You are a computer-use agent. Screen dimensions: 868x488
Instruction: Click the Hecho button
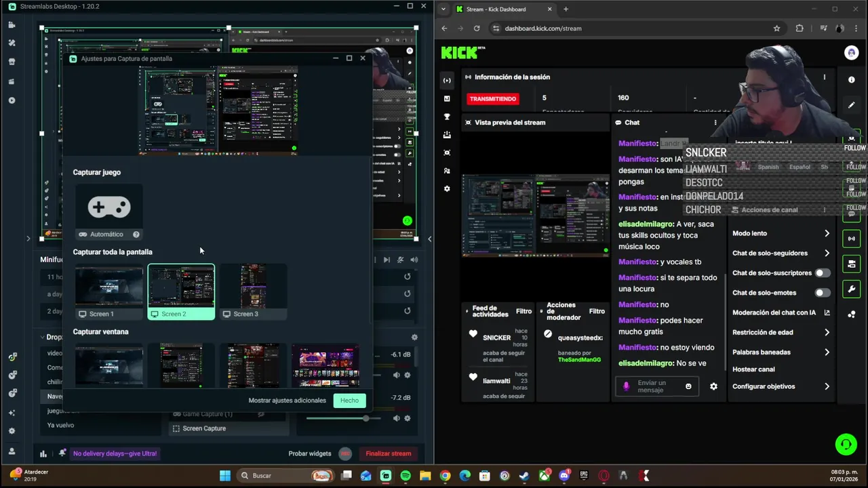point(350,401)
